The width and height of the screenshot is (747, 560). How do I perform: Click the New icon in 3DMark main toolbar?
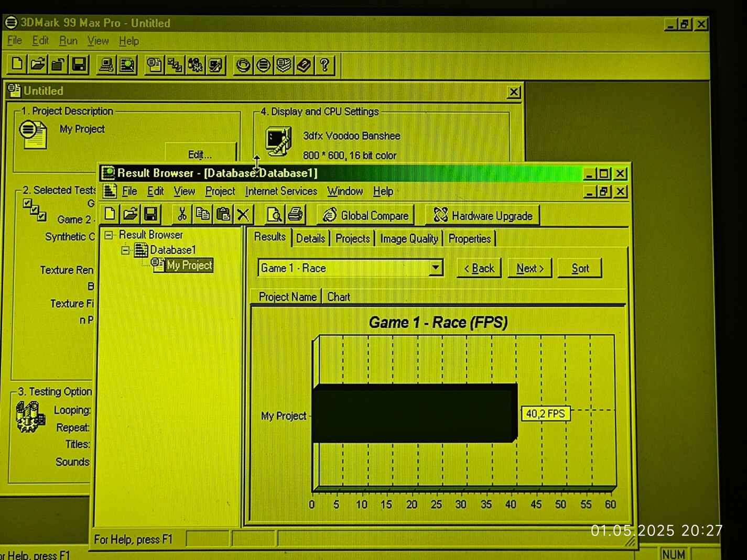coord(17,64)
